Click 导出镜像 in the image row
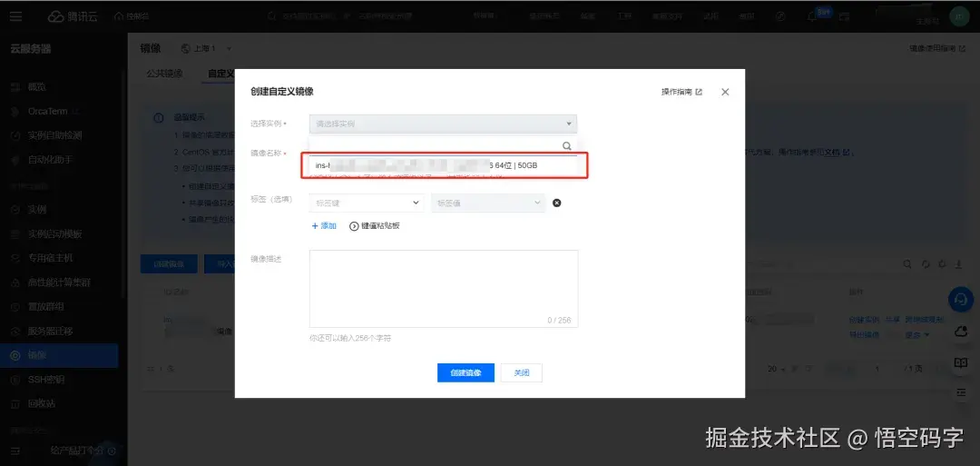Image resolution: width=980 pixels, height=466 pixels. [x=864, y=334]
